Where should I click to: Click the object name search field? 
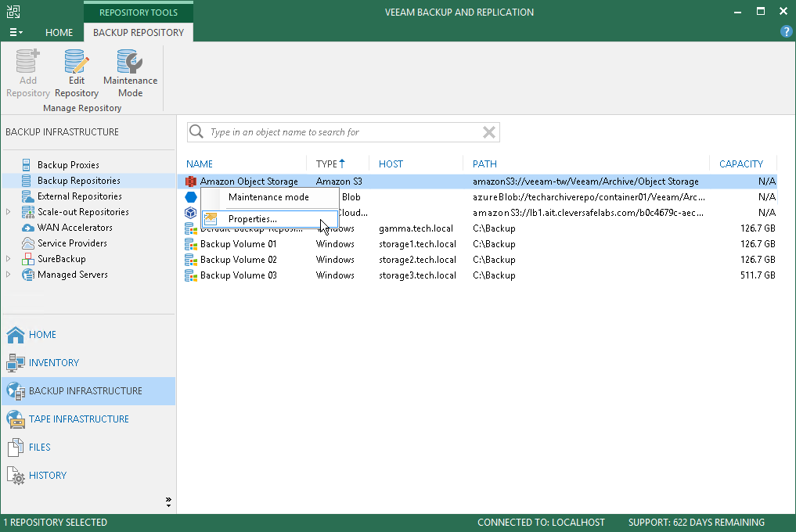(x=343, y=132)
